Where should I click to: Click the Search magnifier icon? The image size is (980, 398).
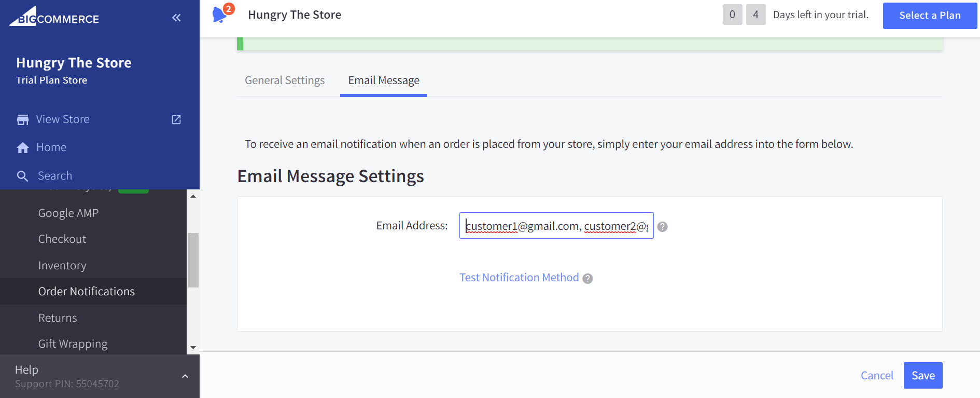[x=22, y=176]
